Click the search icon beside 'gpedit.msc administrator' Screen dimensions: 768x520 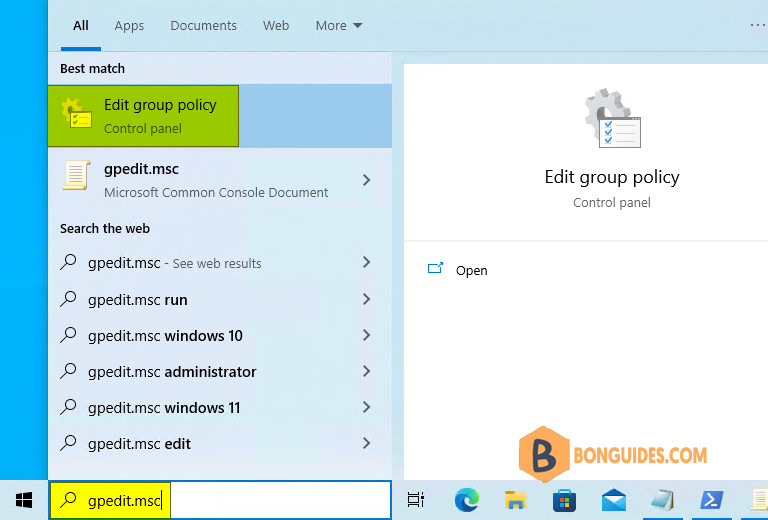pyautogui.click(x=69, y=371)
